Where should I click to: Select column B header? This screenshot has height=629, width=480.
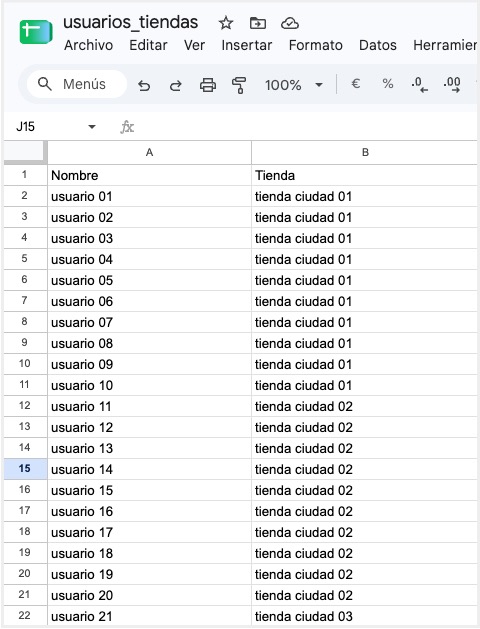pos(365,152)
